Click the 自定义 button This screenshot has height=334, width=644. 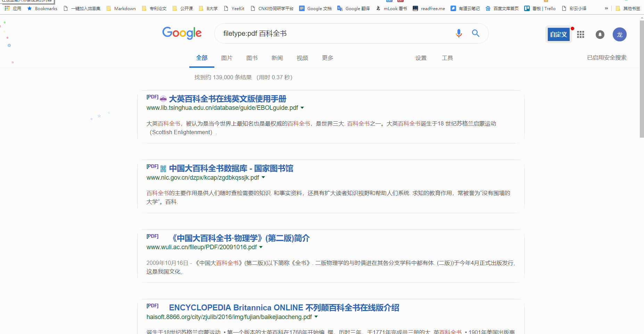(x=559, y=34)
